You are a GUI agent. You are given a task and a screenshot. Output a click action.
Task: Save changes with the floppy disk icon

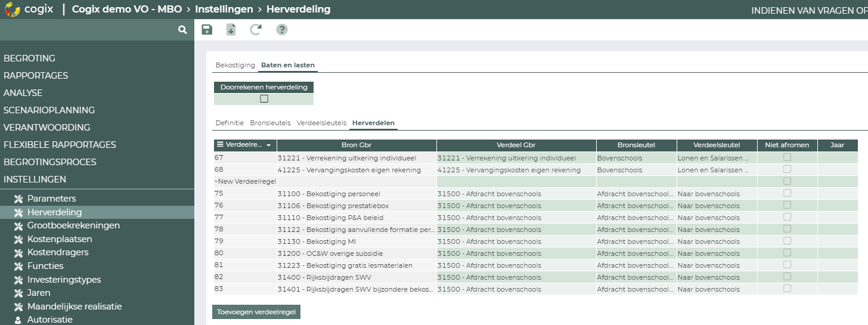[x=207, y=30]
